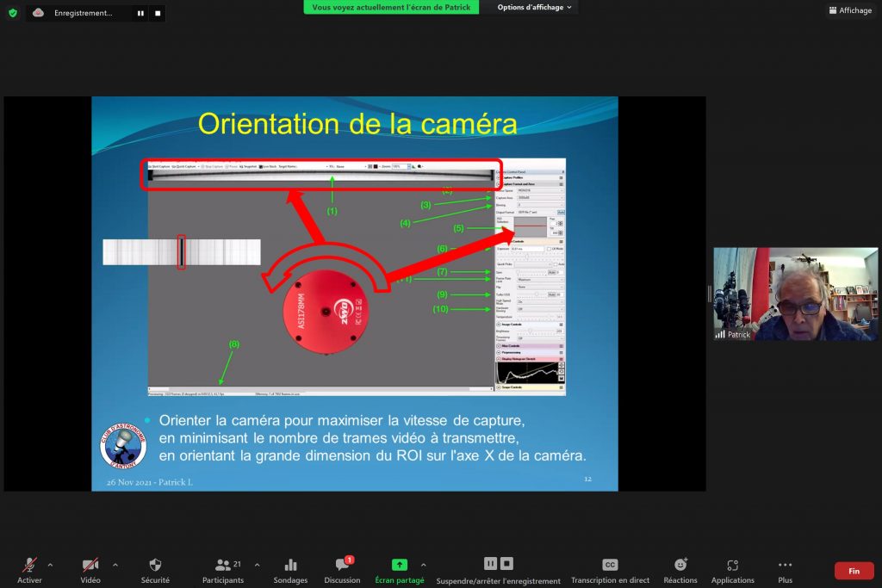Stop recording in bottom toolbar
The image size is (882, 588).
click(506, 563)
